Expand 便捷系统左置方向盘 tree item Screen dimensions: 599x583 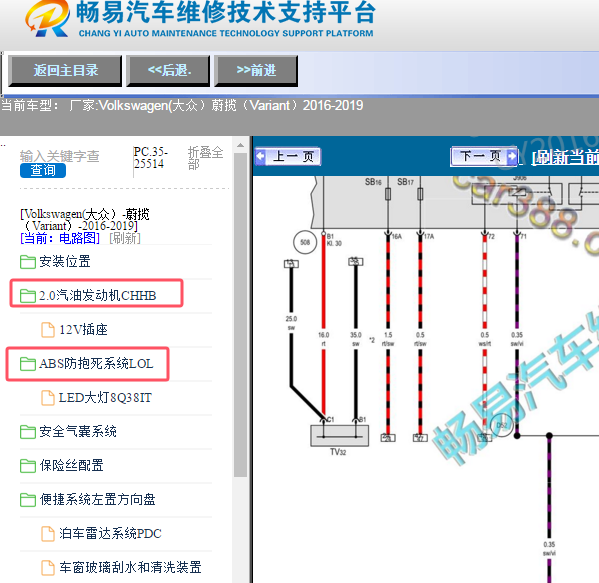pyautogui.click(x=97, y=499)
